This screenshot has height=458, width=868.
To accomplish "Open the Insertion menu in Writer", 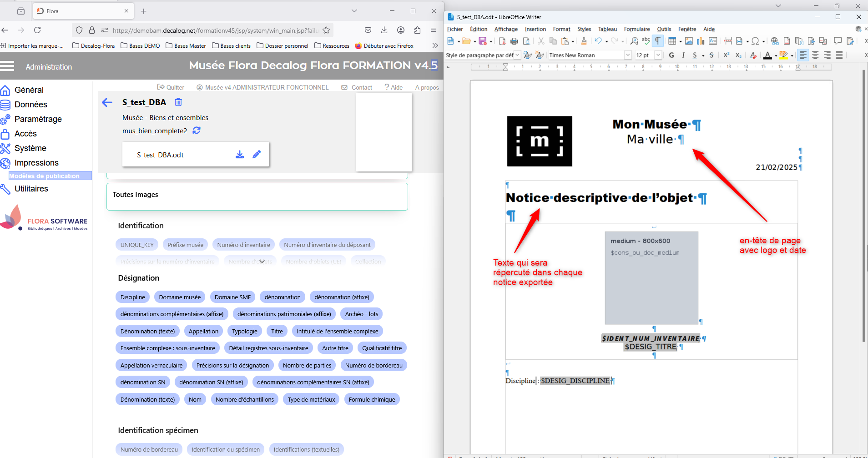I will (535, 29).
